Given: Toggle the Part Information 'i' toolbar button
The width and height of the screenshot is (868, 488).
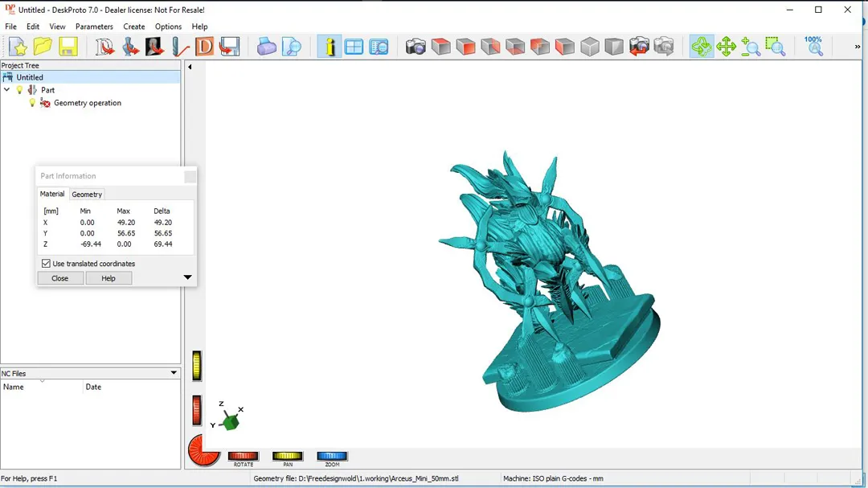Looking at the screenshot, I should 330,47.
